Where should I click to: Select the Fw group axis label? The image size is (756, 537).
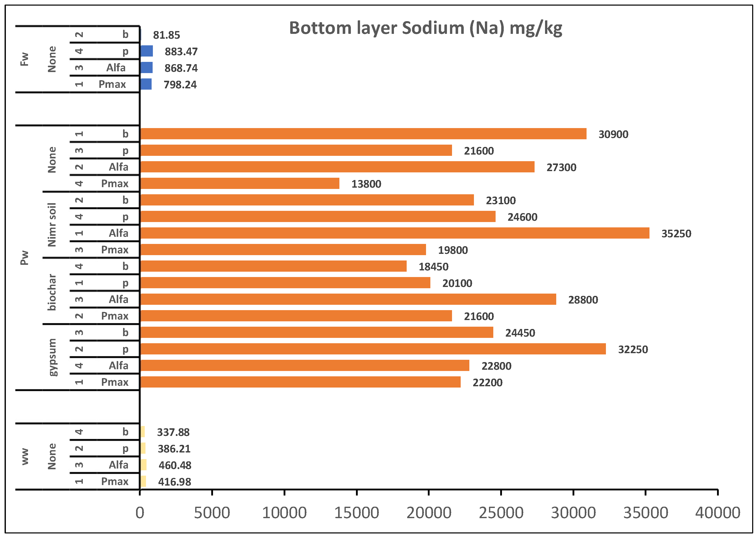click(x=24, y=59)
